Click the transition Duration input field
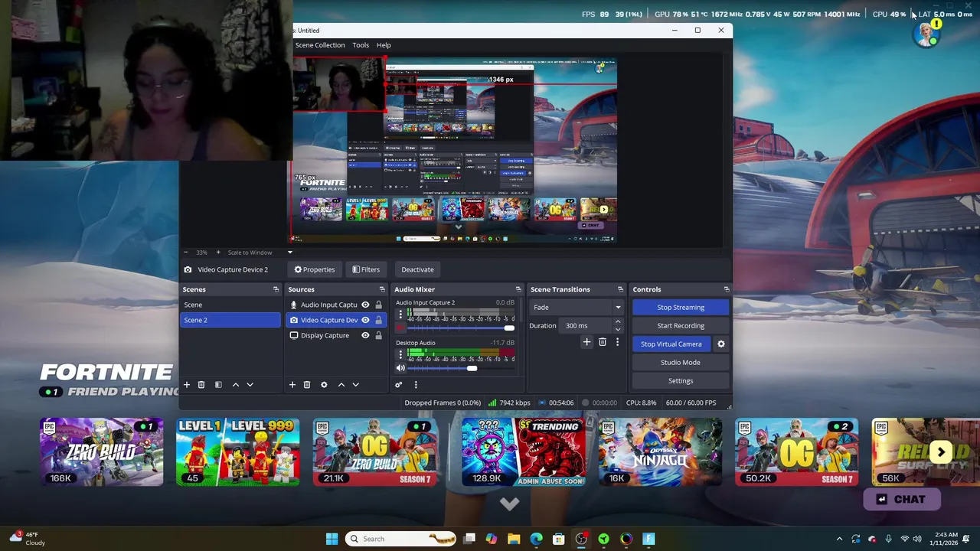 click(x=586, y=325)
